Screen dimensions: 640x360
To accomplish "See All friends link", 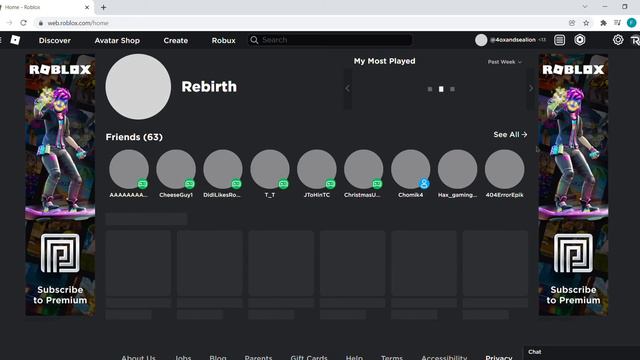I will 510,134.
